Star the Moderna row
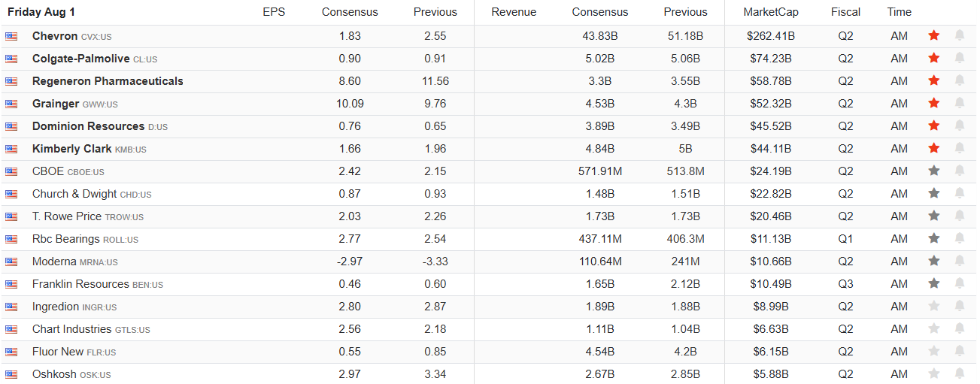Screen dimensions: 980x384 click(934, 261)
